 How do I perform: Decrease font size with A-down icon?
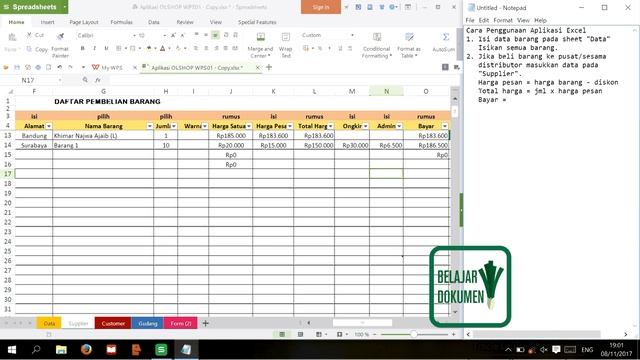pos(182,36)
